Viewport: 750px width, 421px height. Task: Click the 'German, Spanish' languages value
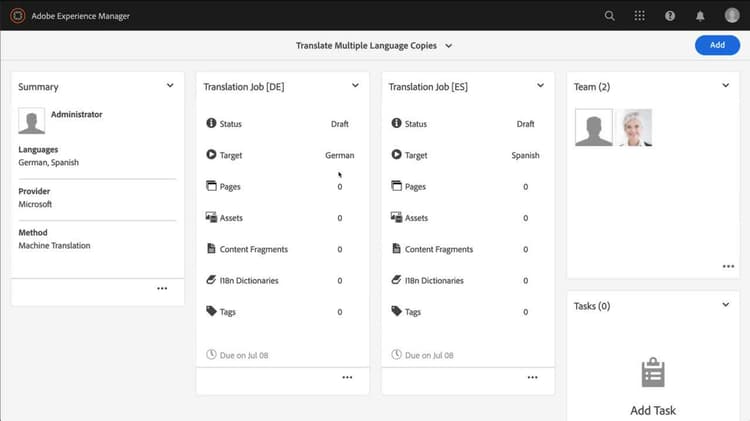pos(49,162)
